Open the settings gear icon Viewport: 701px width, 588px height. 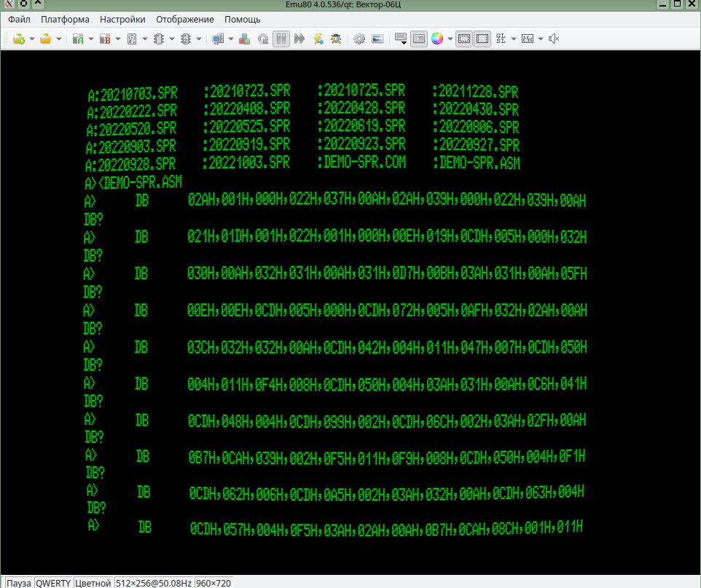(x=359, y=39)
